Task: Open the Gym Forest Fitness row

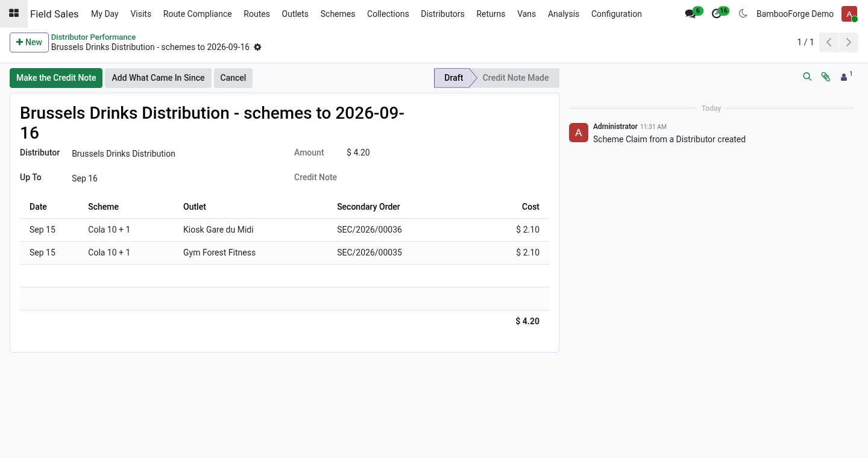Action: tap(285, 253)
